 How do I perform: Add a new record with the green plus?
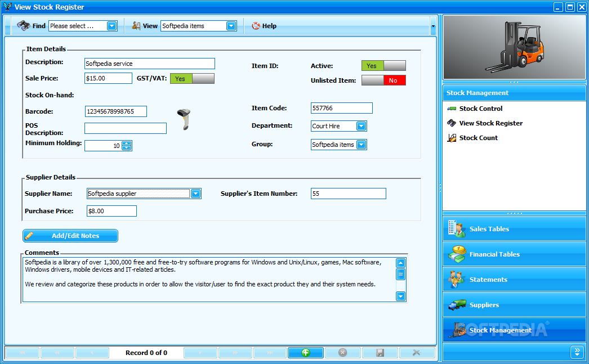(x=305, y=352)
